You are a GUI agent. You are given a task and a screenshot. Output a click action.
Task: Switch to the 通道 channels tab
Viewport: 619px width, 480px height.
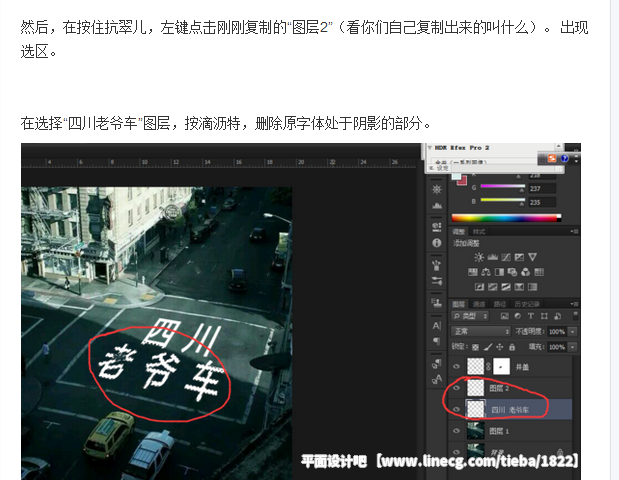pos(479,304)
